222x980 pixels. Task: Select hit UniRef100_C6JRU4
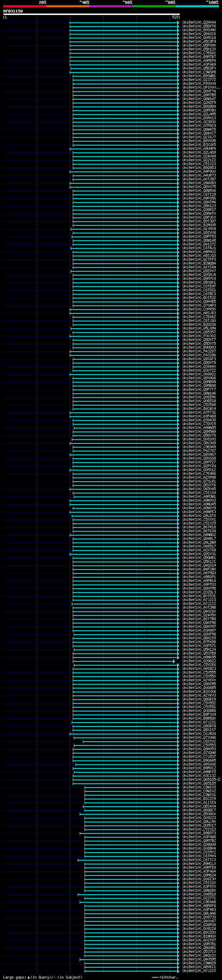(199, 734)
